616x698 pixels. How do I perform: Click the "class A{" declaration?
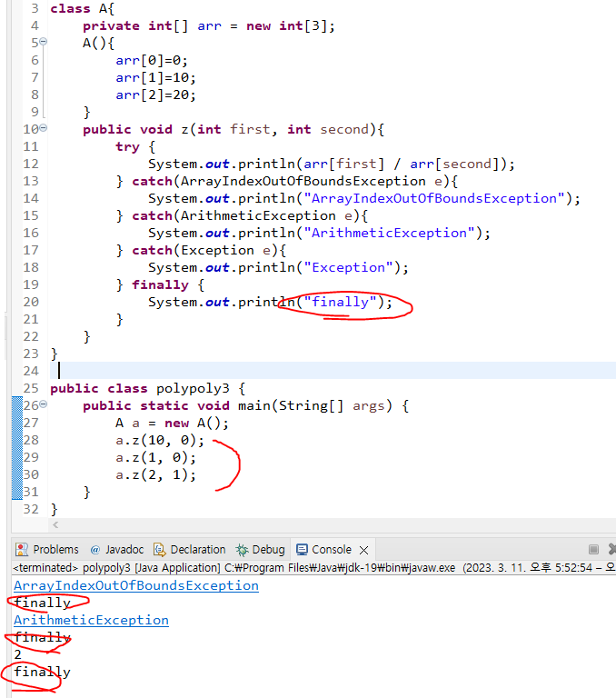click(x=83, y=8)
